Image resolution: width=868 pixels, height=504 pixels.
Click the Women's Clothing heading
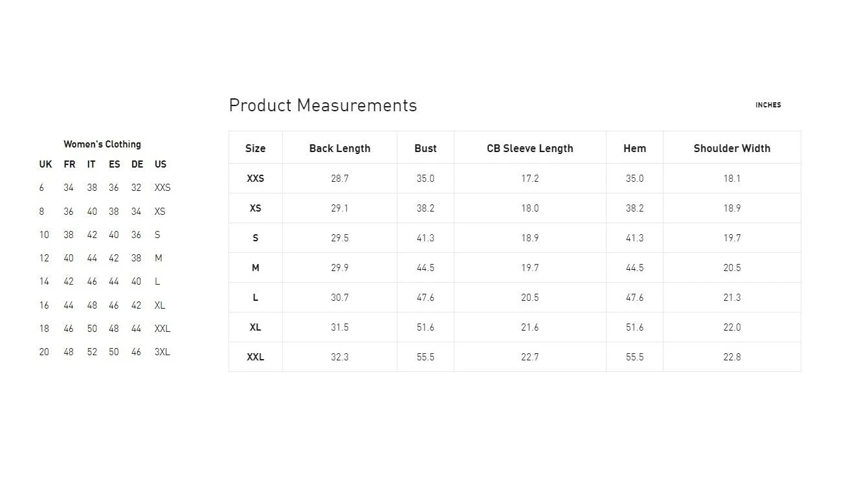point(102,144)
